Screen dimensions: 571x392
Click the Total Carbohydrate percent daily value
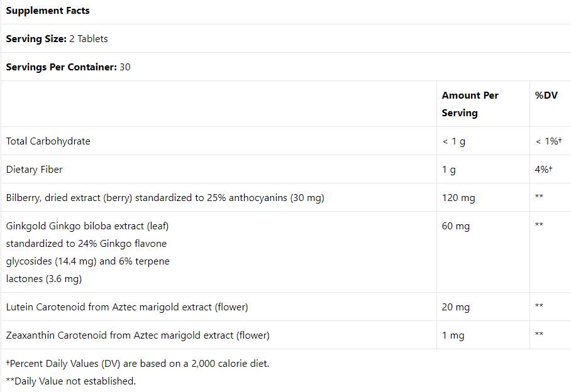[548, 141]
